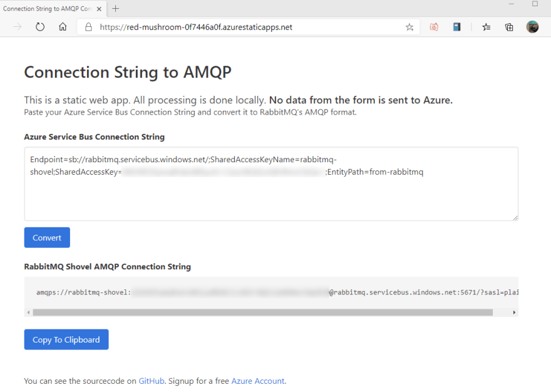Image resolution: width=551 pixels, height=392 pixels.
Task: Add page to favorites star icon
Action: (409, 27)
